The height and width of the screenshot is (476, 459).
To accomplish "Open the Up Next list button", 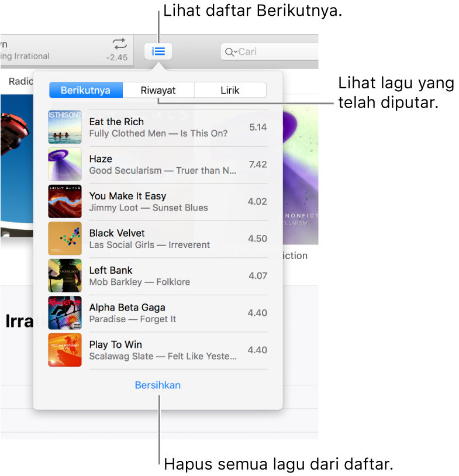I will (x=158, y=51).
